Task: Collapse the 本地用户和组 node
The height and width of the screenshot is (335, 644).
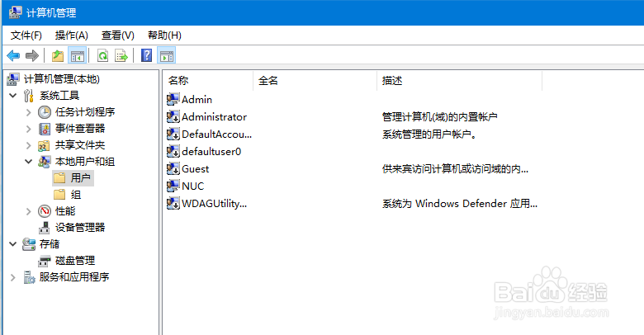Action: tap(29, 162)
